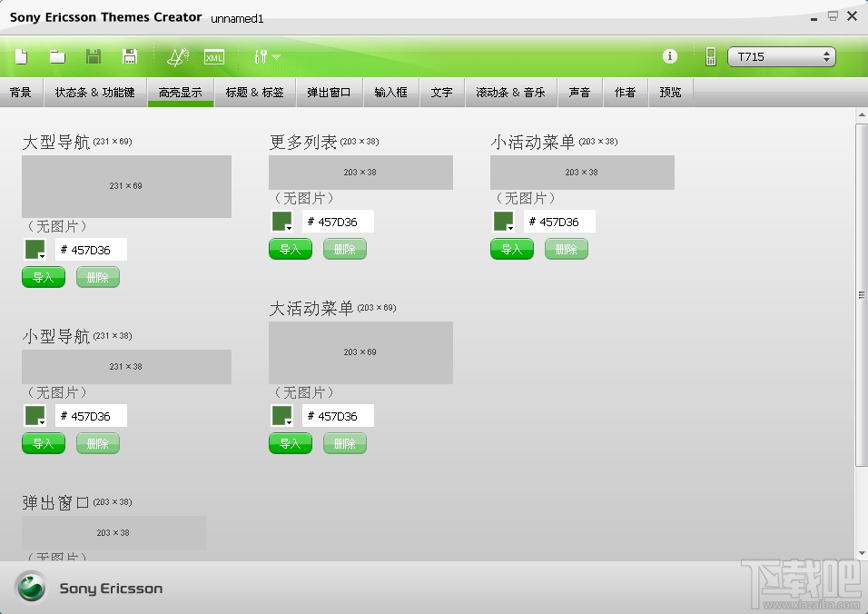Viewport: 868px width, 614px height.
Task: Select the 高亮显示 tab
Action: point(181,93)
